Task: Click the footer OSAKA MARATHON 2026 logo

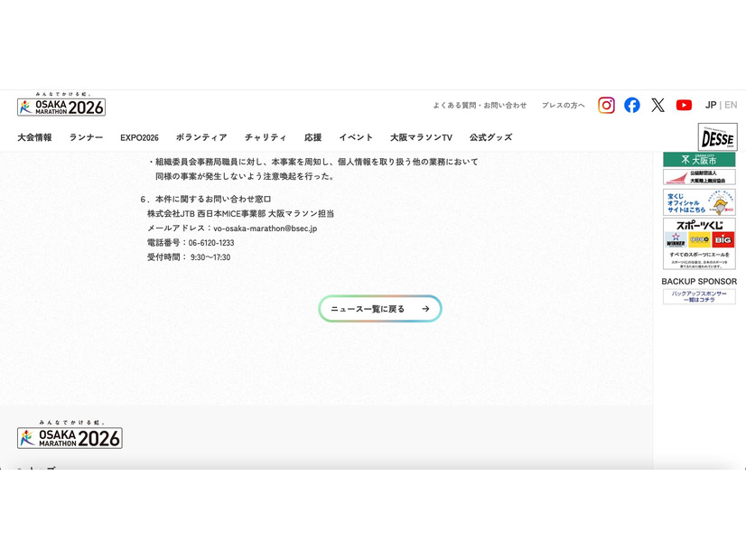Action: 69,435
